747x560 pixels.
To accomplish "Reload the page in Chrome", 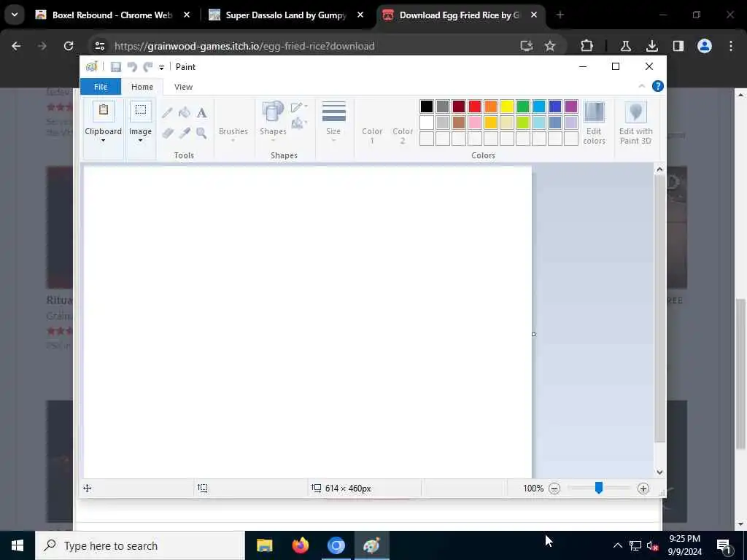I will tap(69, 46).
